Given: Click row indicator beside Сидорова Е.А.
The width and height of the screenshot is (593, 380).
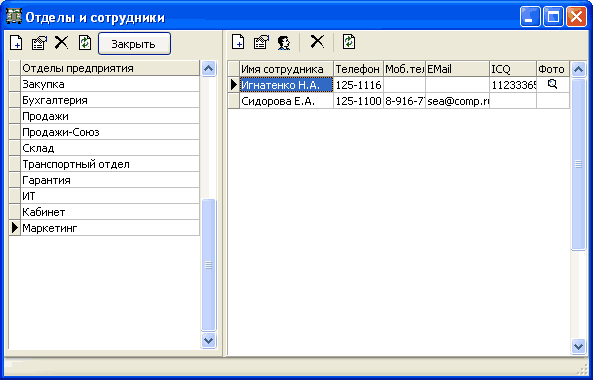Looking at the screenshot, I should (234, 101).
